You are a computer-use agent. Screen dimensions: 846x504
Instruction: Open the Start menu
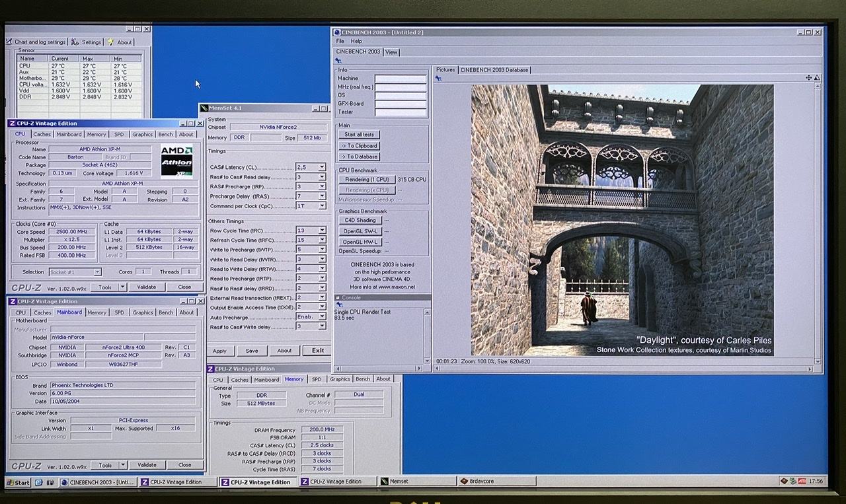(19, 482)
